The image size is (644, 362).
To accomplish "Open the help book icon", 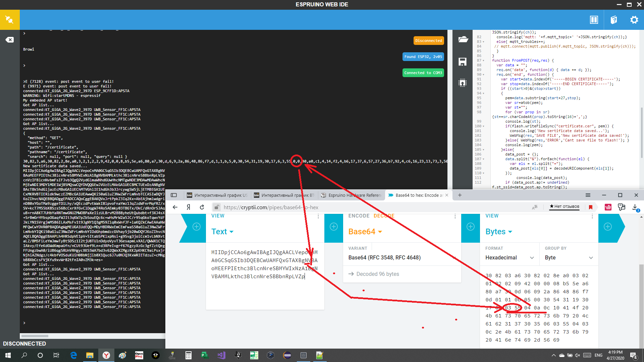I will tap(614, 20).
